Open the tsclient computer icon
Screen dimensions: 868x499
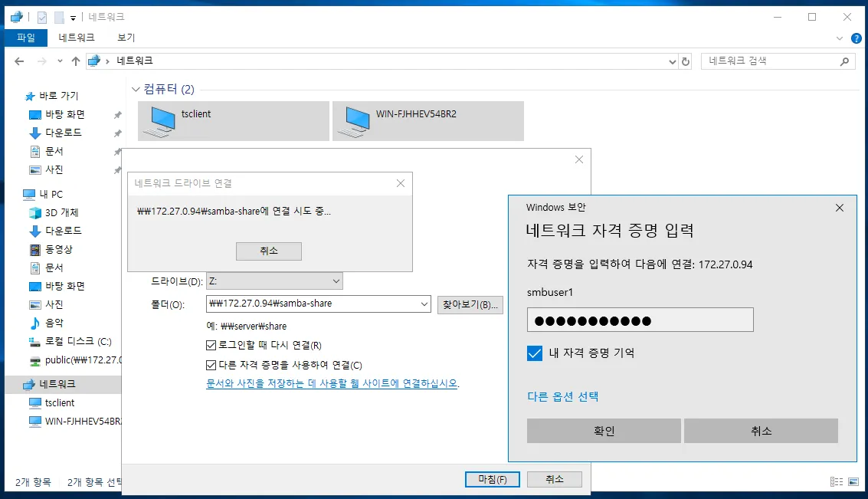[x=233, y=121]
